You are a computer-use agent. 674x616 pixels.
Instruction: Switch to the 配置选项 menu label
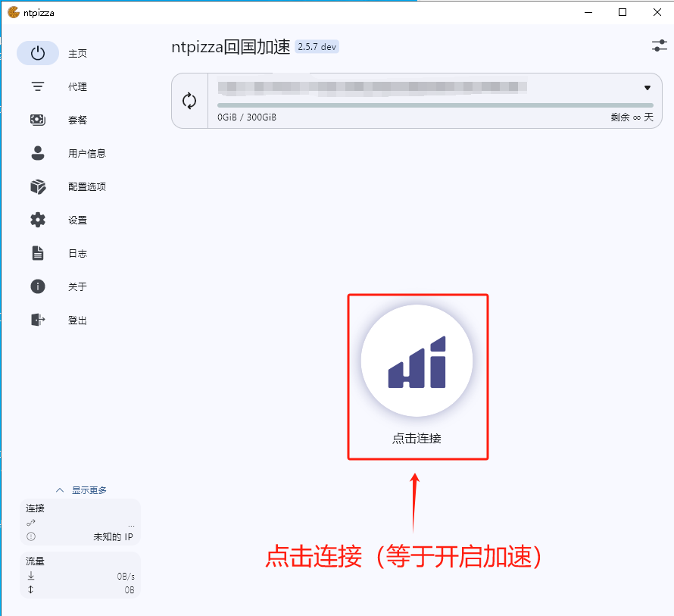tap(87, 186)
